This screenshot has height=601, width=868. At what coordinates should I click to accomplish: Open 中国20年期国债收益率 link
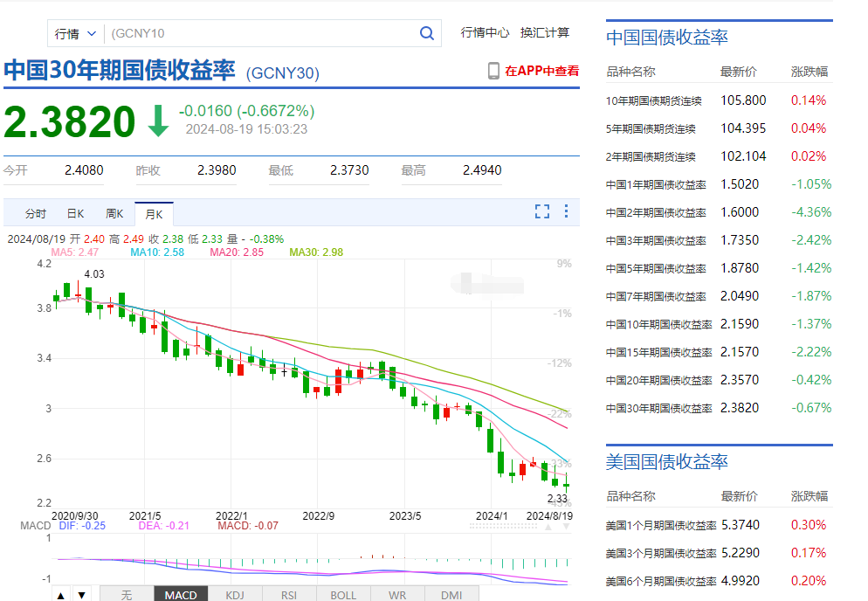pos(658,381)
